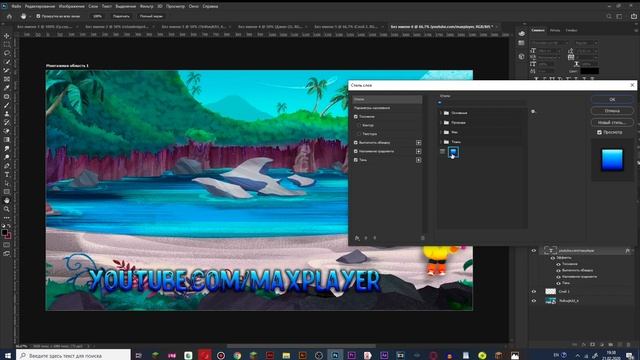Screen dimensions: 640x360
Task: Open the Файл menu
Action: tap(16, 6)
